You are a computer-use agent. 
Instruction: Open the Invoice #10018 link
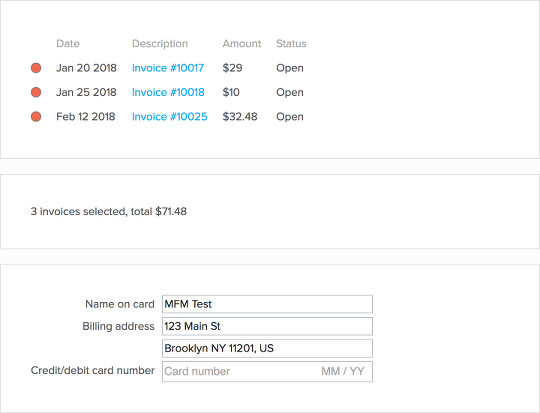168,92
